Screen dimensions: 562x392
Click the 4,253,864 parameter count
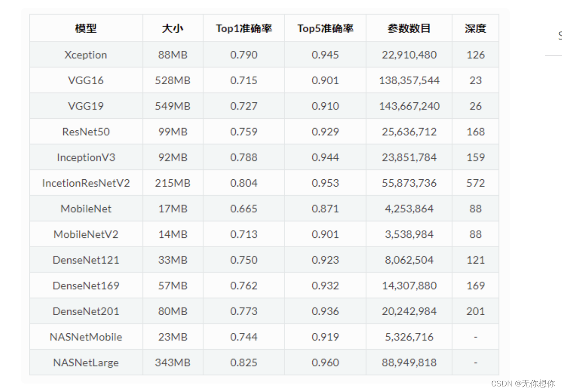tap(409, 209)
